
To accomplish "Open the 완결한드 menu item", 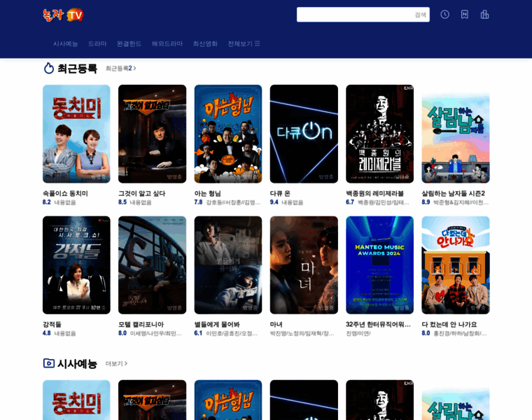I will click(x=129, y=44).
